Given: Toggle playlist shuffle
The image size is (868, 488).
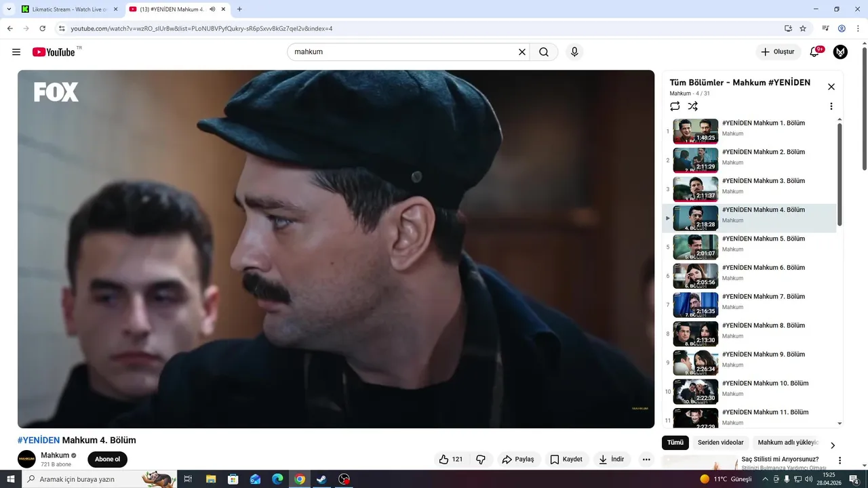Looking at the screenshot, I should [x=692, y=106].
